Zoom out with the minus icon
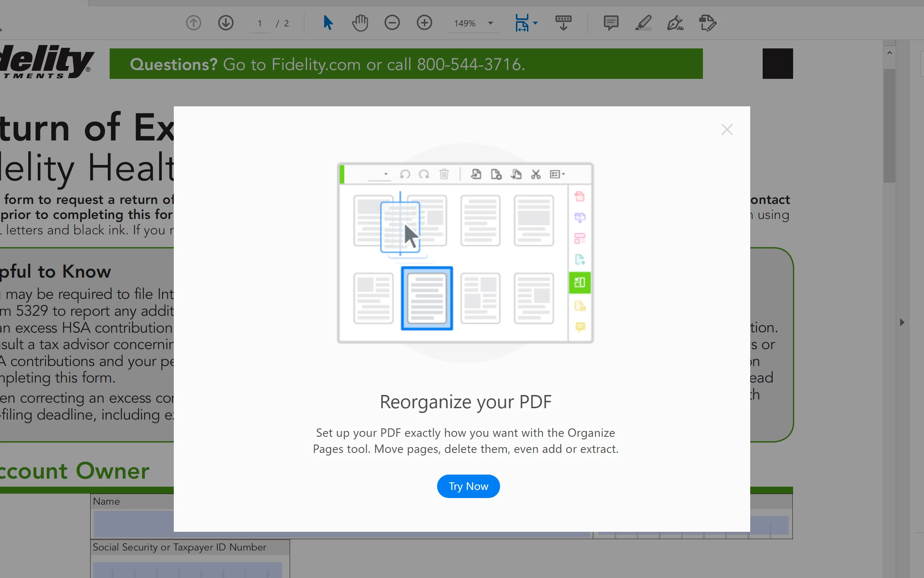Image resolution: width=924 pixels, height=578 pixels. click(392, 23)
